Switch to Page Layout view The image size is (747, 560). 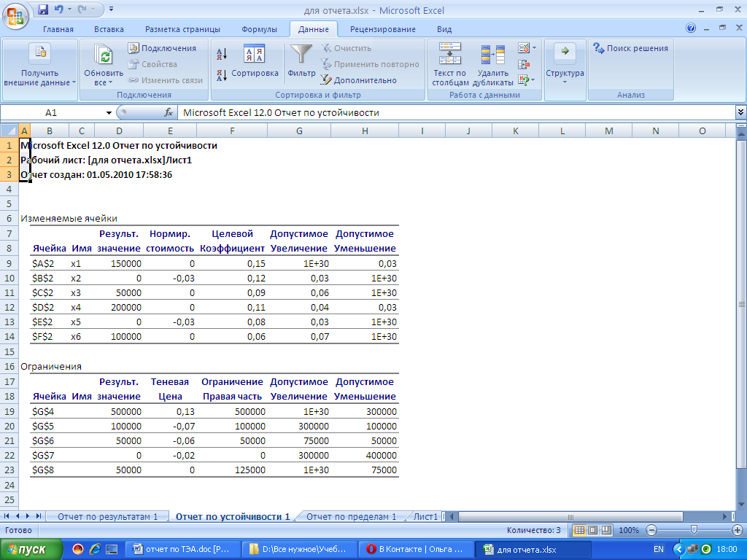[592, 530]
